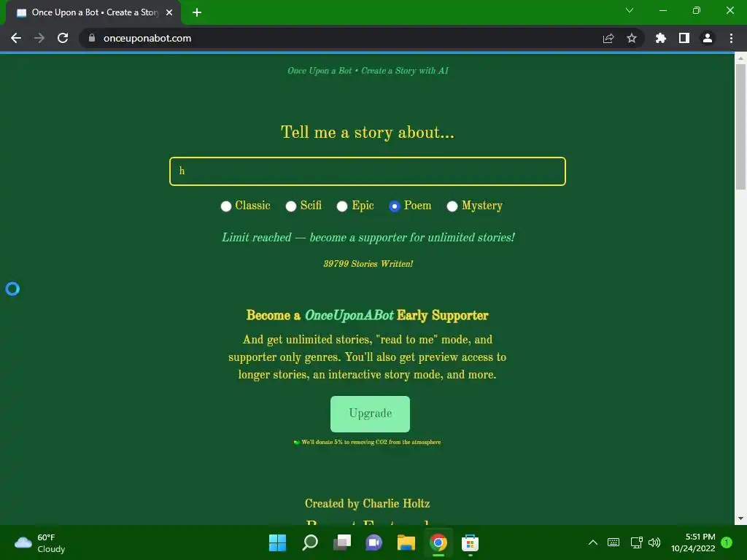The width and height of the screenshot is (747, 560).
Task: Close the Once Upon a Bot tab
Action: pyautogui.click(x=169, y=12)
